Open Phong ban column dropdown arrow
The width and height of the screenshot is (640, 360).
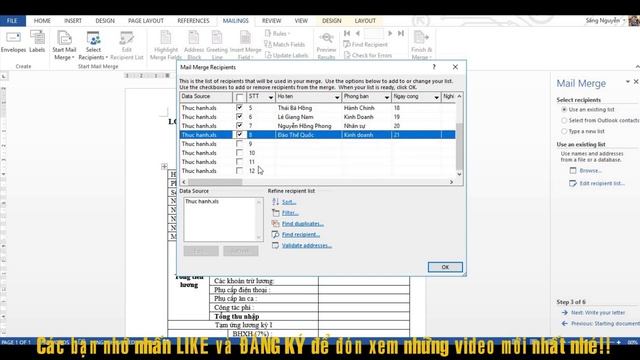pyautogui.click(x=387, y=97)
